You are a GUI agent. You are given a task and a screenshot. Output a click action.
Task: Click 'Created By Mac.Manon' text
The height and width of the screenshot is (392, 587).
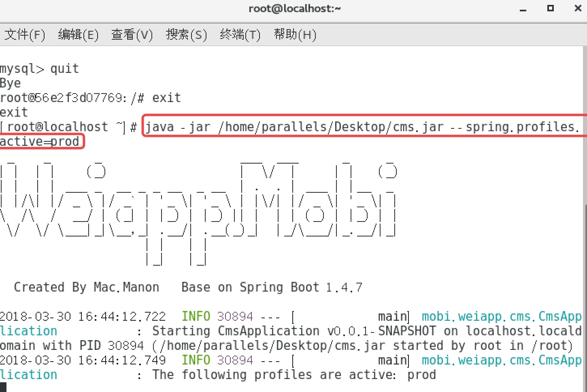click(87, 287)
